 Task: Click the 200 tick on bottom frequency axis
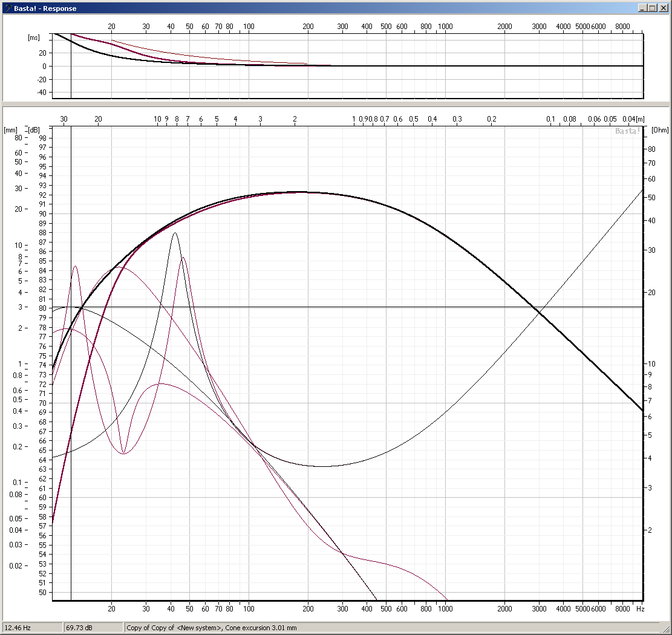tap(308, 608)
